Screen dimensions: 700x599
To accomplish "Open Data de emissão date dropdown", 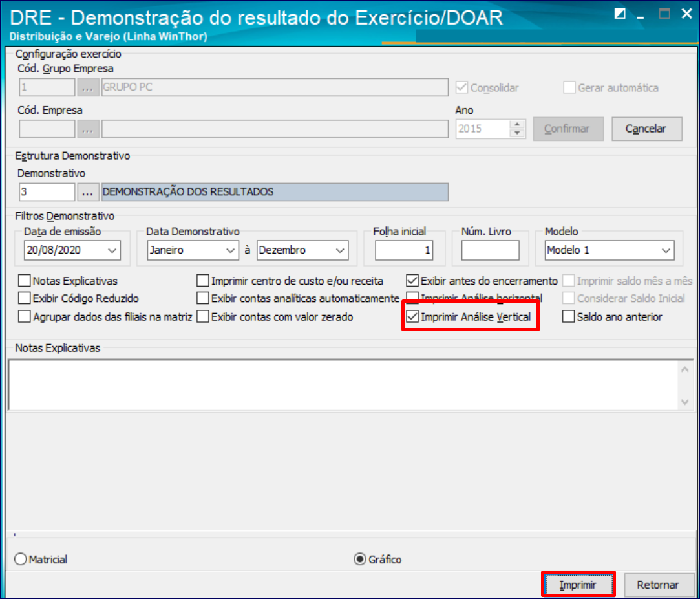I will (x=112, y=250).
